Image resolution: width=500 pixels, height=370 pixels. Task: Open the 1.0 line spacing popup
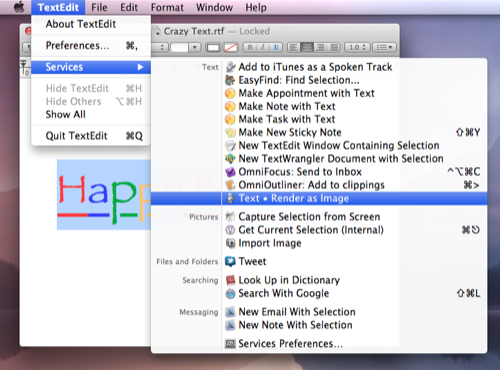(357, 47)
